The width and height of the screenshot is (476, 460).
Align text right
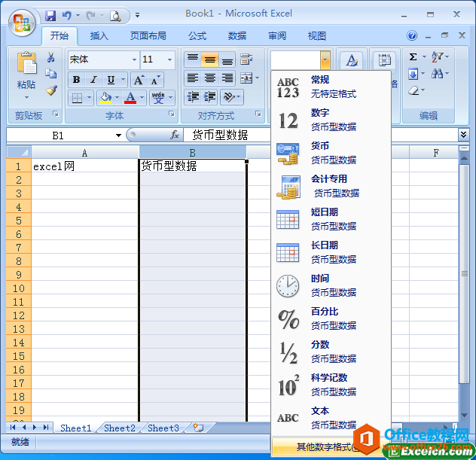point(227,78)
